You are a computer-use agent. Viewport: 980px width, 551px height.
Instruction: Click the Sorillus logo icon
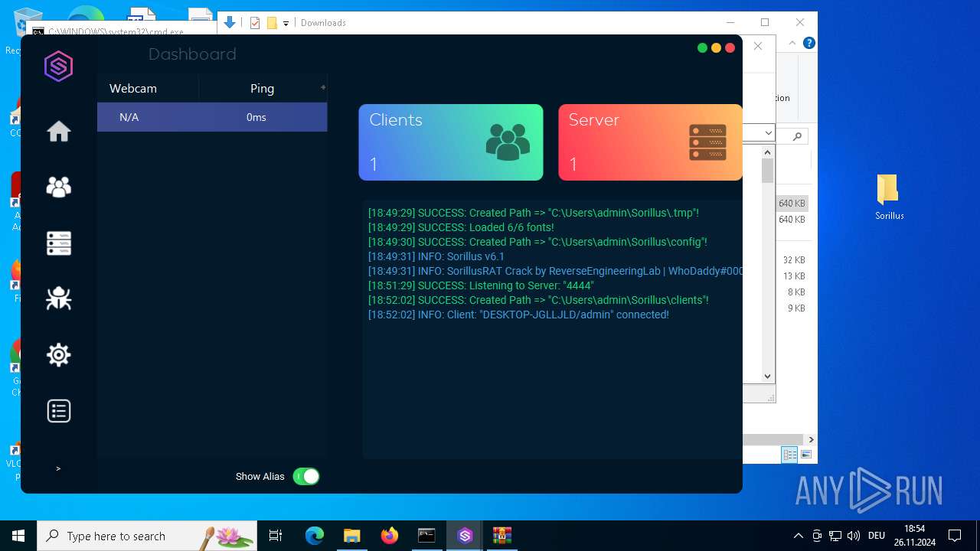pyautogui.click(x=58, y=67)
